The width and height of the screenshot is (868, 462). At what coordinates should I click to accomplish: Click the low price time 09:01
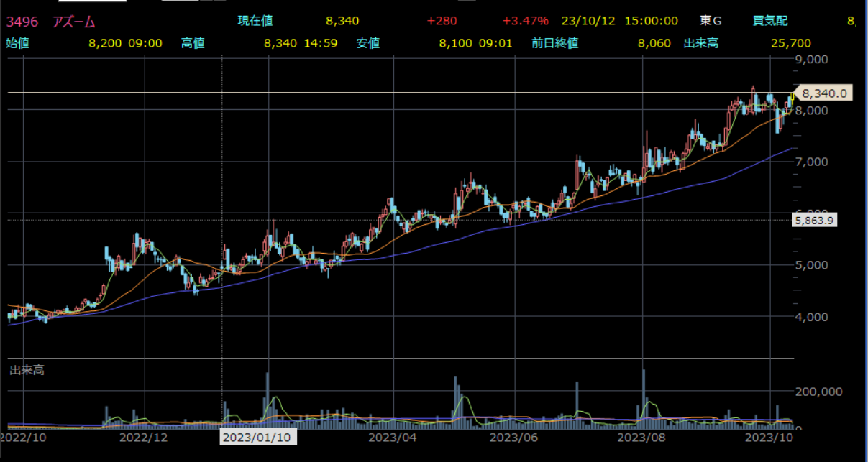(496, 43)
